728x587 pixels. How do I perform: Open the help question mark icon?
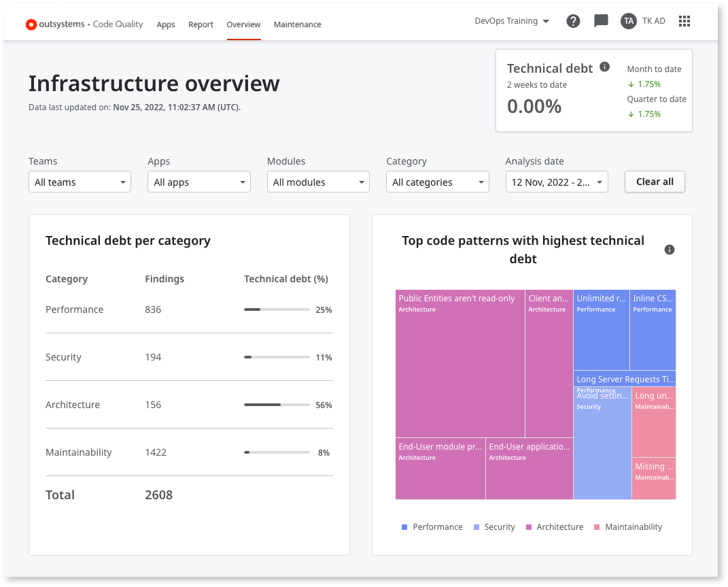pyautogui.click(x=573, y=21)
